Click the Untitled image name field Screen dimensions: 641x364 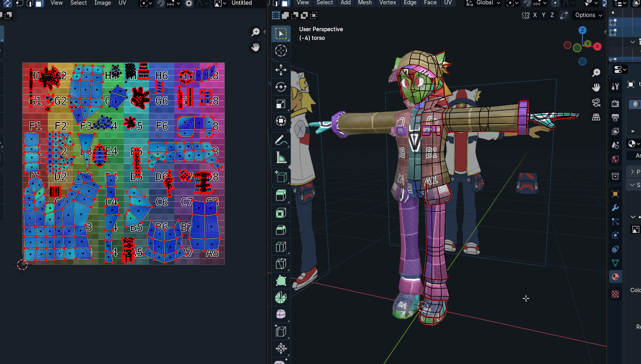pos(241,3)
